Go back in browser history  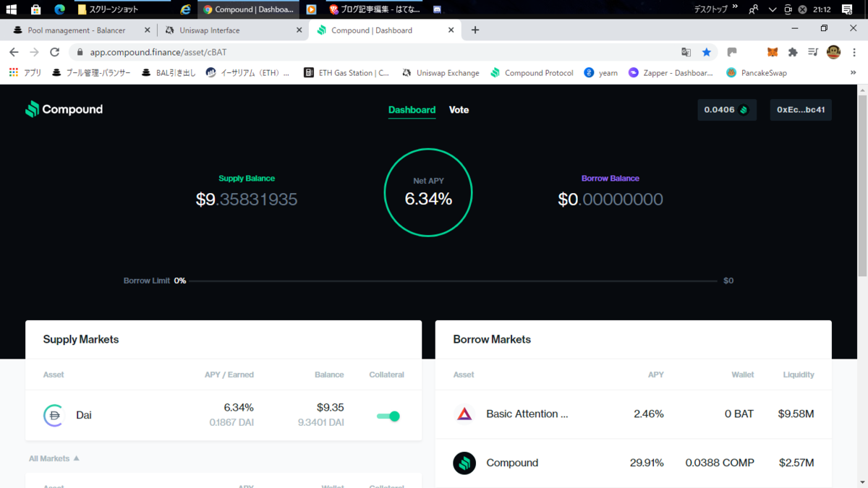[14, 52]
